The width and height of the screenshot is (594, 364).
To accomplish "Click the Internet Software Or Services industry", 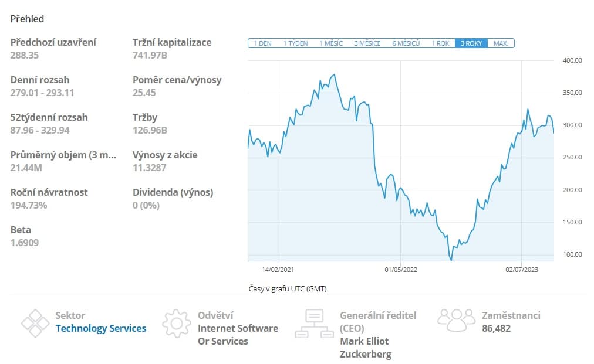I will (x=238, y=335).
